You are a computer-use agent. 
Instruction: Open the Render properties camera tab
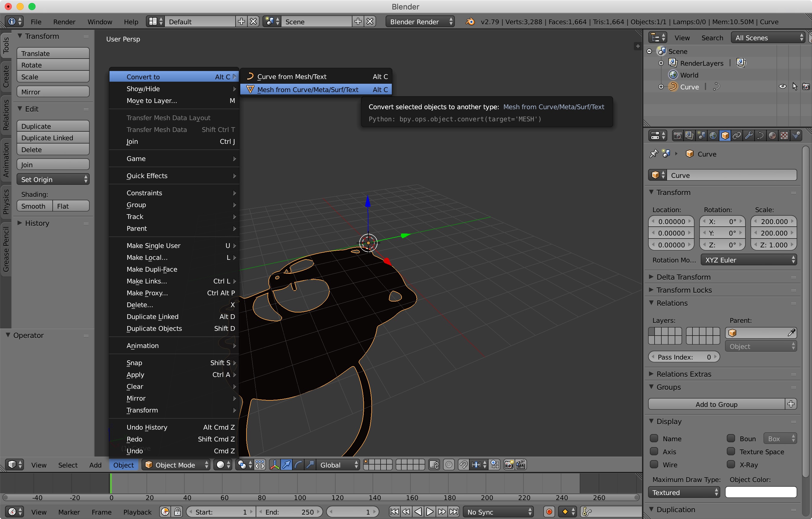pos(677,136)
